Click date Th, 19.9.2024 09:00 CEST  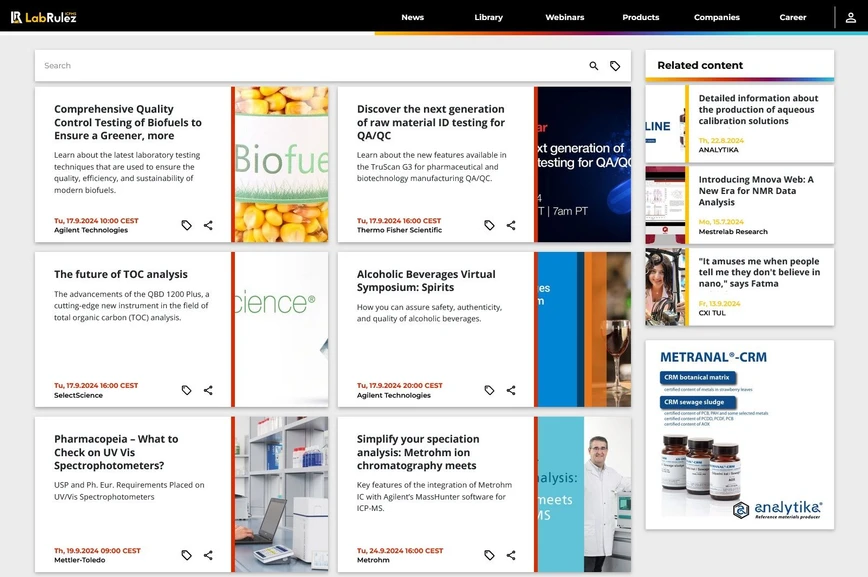point(97,551)
